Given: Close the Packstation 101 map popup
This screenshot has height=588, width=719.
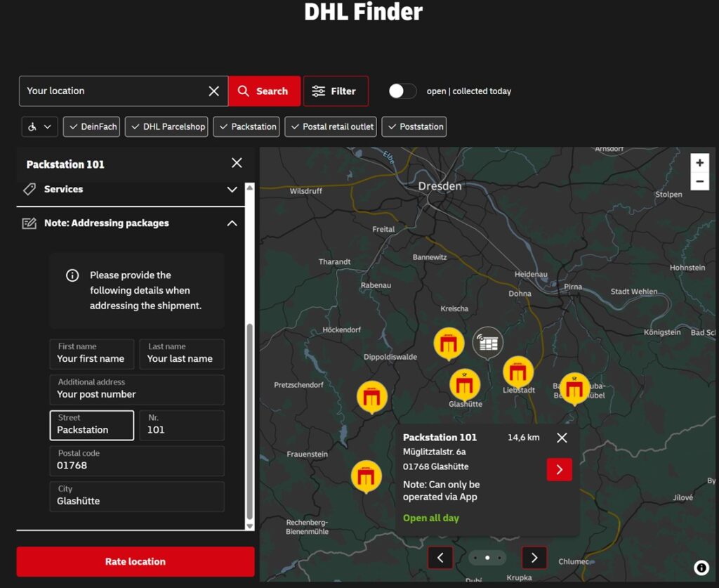Looking at the screenshot, I should click(562, 438).
